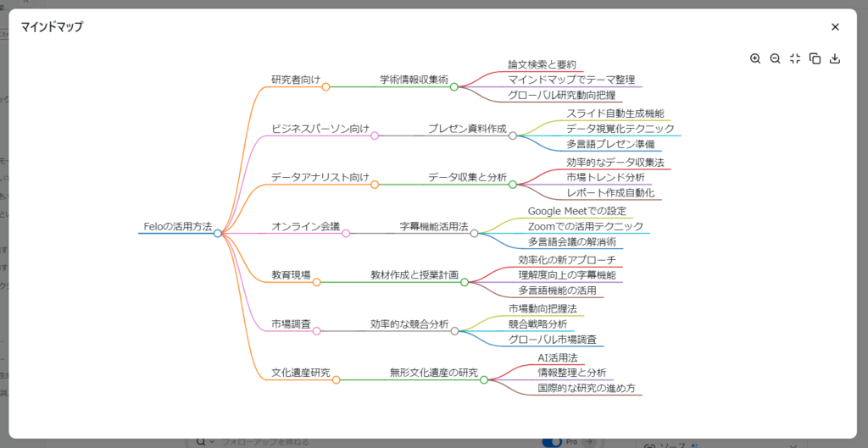
Task: Download the mind map image
Action: click(x=835, y=58)
